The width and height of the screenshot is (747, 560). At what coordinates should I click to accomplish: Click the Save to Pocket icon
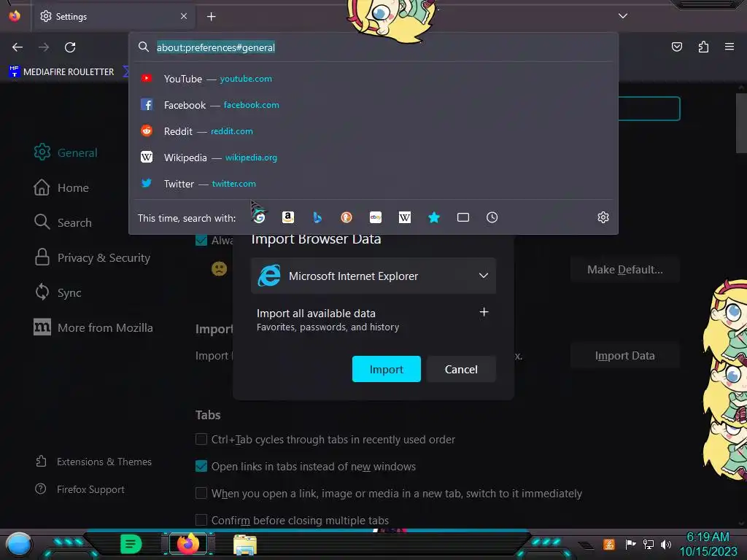(x=676, y=47)
